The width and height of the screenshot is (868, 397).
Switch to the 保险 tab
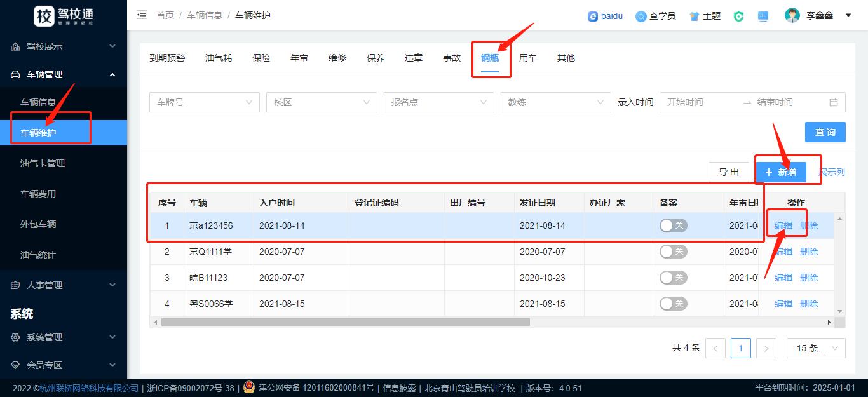pyautogui.click(x=261, y=58)
